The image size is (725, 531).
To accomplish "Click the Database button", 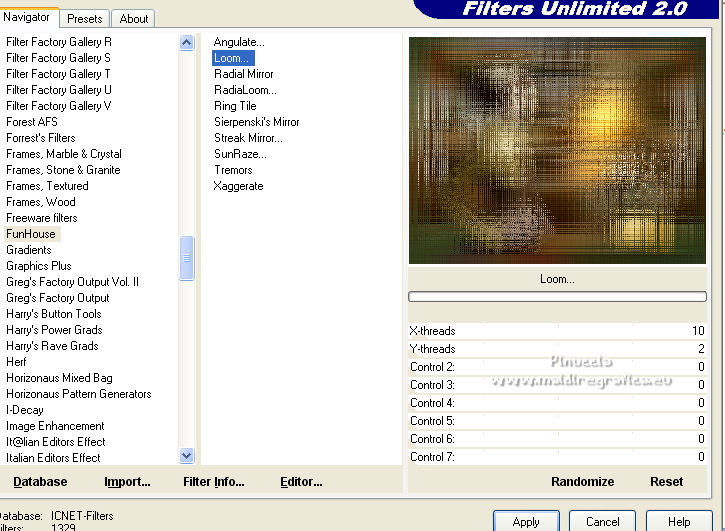I will click(40, 482).
